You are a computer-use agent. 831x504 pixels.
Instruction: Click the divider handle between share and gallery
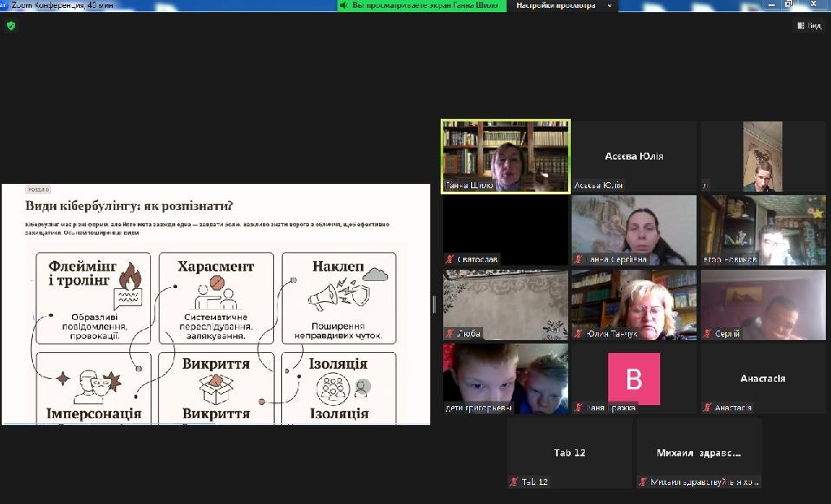tap(435, 304)
